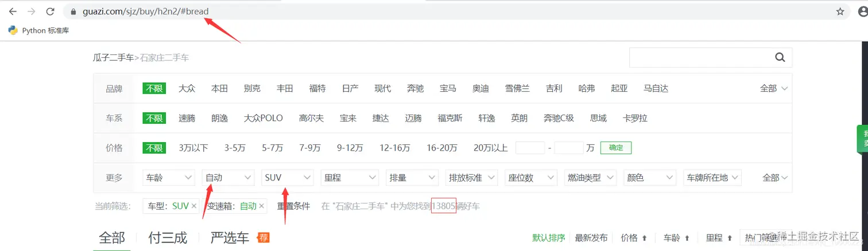Sort by 价格 arrow
Screen dimensions: 868x251
pyautogui.click(x=634, y=237)
